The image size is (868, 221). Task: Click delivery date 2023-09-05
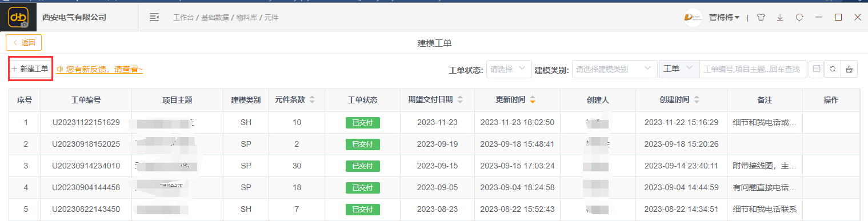[x=437, y=187]
